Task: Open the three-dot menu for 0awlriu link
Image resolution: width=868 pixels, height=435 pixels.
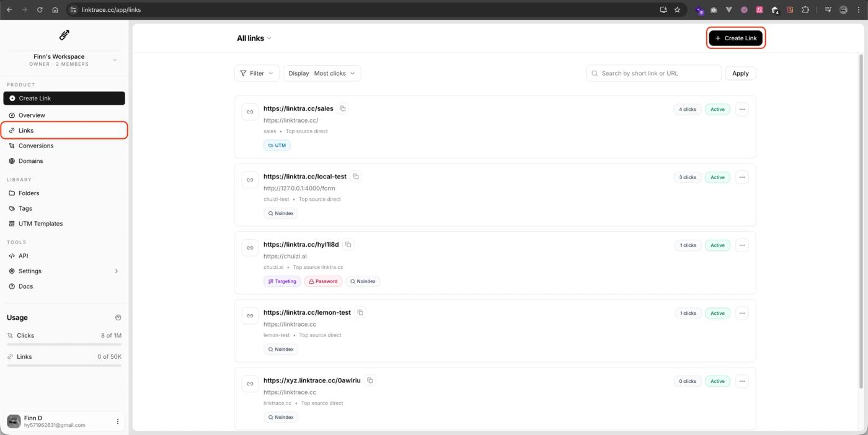Action: coord(742,381)
